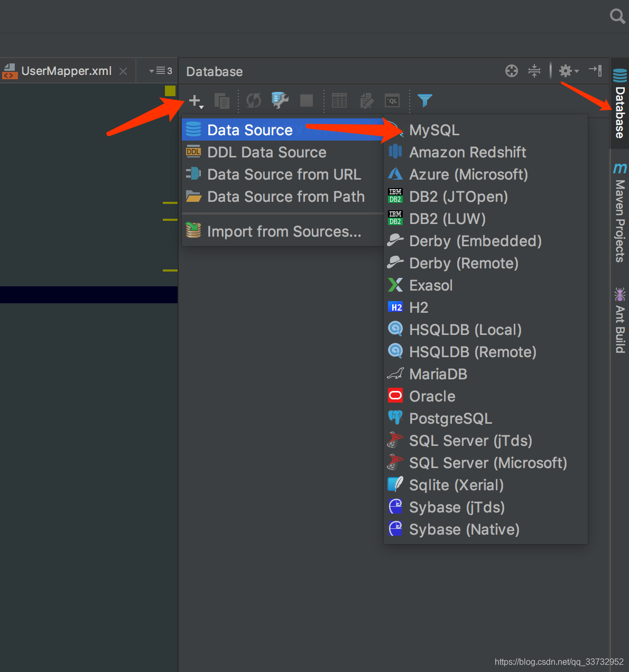Switch to the UserMapper.xml editor tab
Screen dimensions: 629x672
coord(66,70)
